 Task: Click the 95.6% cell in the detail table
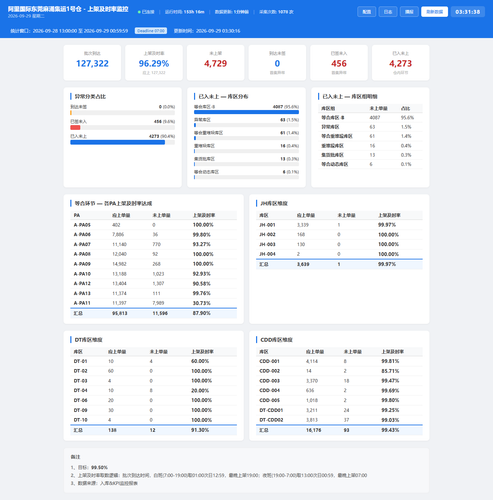[407, 118]
